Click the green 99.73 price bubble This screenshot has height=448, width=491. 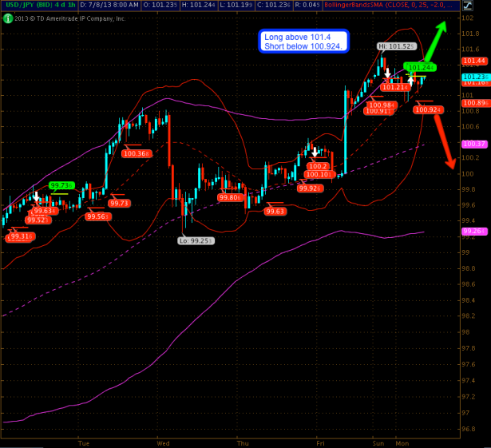[61, 185]
